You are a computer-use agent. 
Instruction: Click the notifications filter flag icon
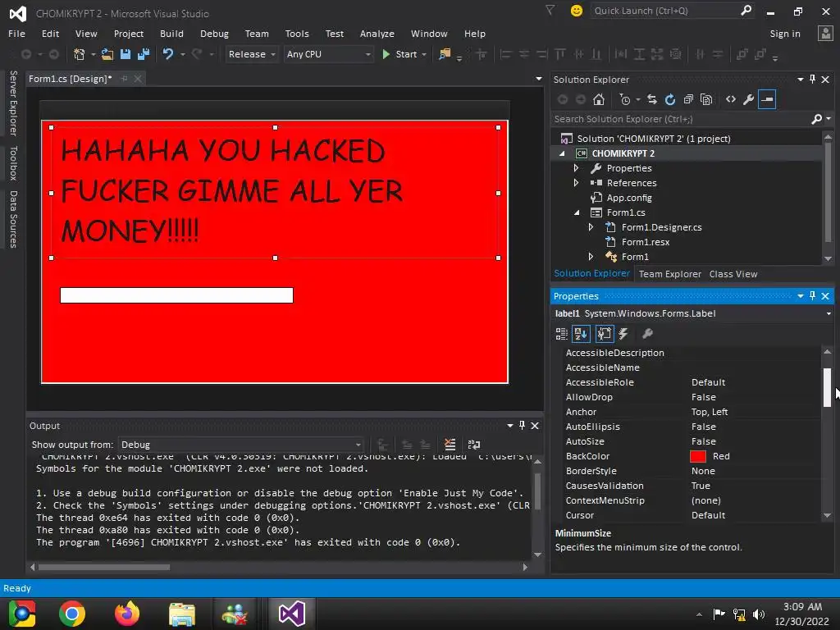click(x=550, y=10)
